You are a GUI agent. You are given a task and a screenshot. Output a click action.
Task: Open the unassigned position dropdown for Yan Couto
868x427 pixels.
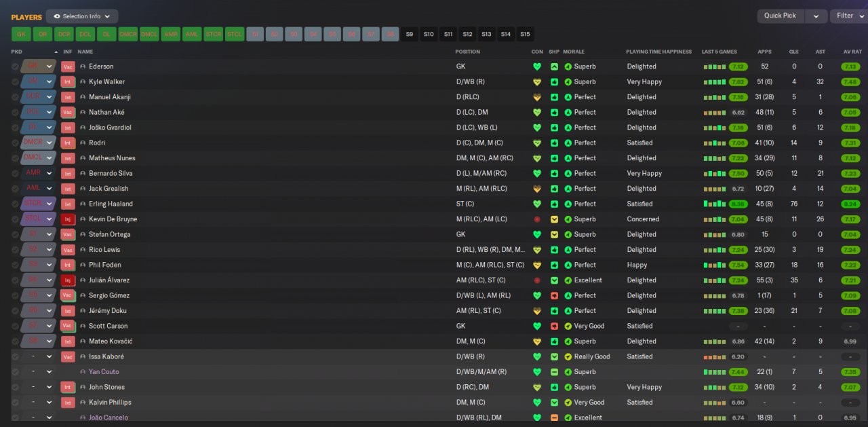coord(38,372)
